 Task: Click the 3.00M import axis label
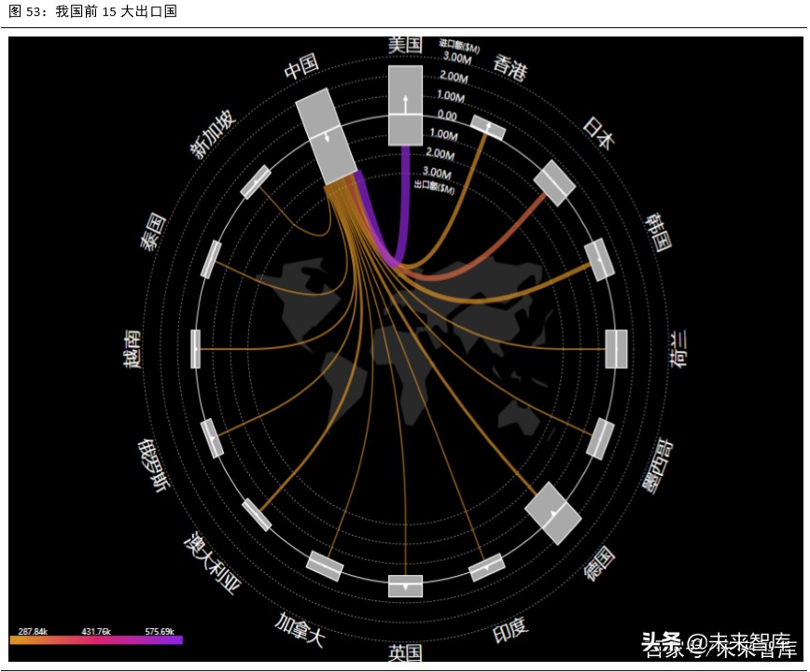pos(456,59)
